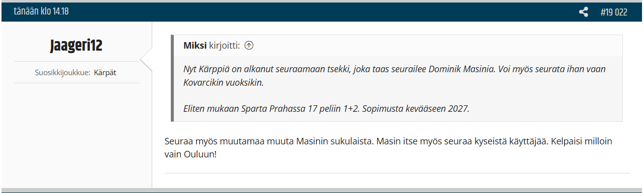Click the horizontal divider below the reply
644x193 pixels.
(x=397, y=173)
